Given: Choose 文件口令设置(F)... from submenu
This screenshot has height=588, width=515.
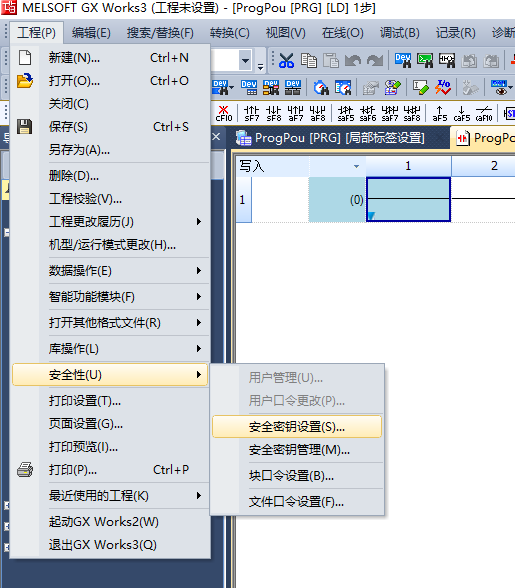Looking at the screenshot, I should point(297,502).
